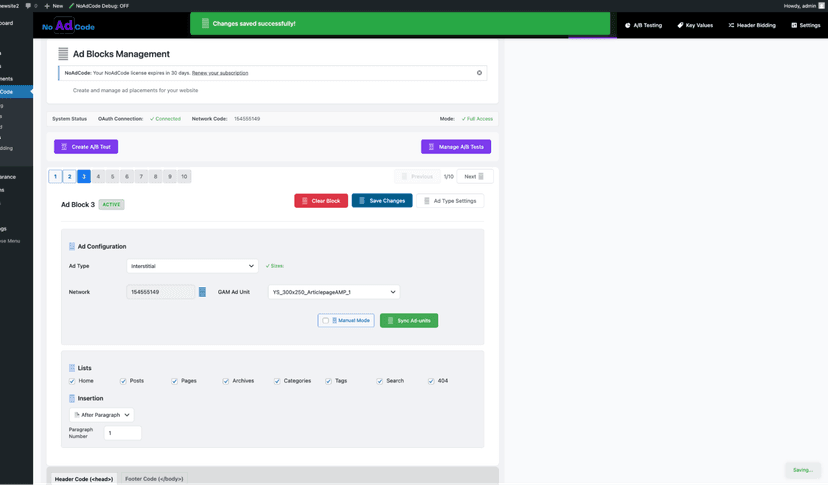Dismiss the license expiry notice
This screenshot has width=828, height=485.
click(x=479, y=73)
